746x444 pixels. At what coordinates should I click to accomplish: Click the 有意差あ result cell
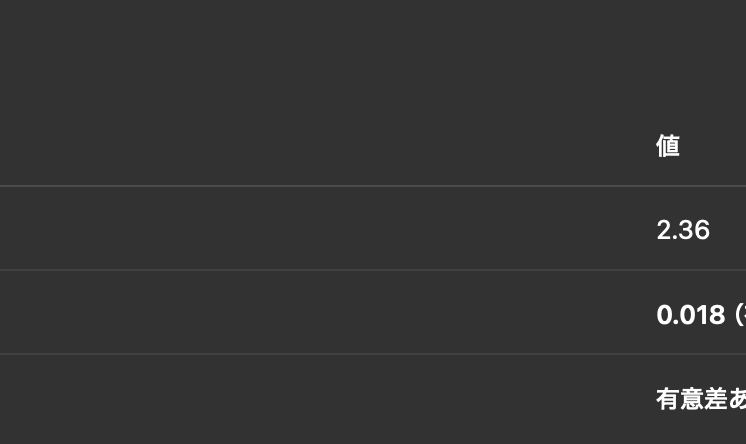pyautogui.click(x=700, y=399)
